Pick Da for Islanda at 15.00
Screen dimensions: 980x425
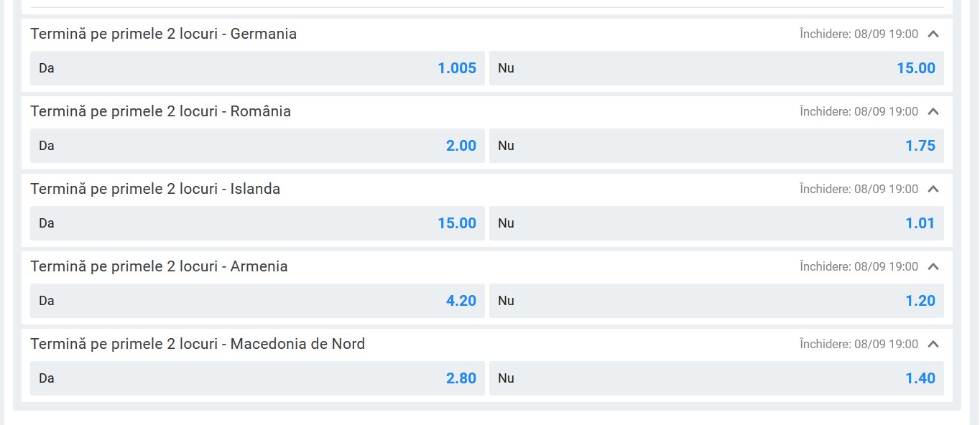click(257, 223)
